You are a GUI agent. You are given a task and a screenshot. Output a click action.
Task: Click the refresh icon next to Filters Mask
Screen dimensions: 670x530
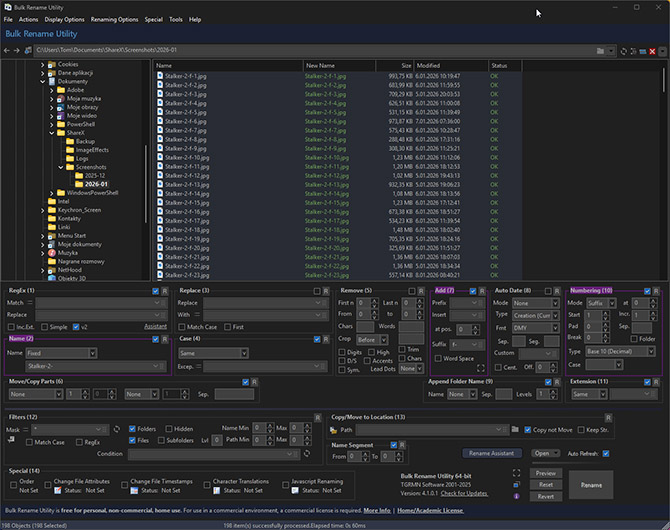[x=117, y=429]
